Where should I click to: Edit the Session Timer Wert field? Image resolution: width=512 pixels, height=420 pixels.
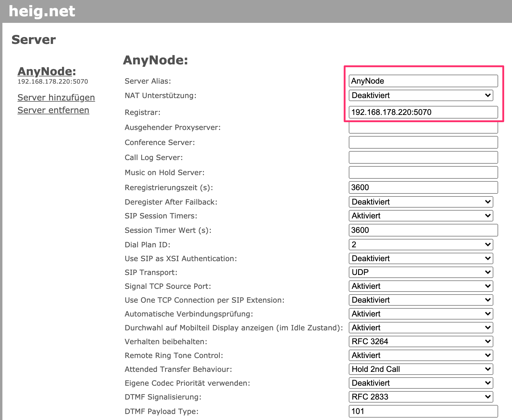423,230
